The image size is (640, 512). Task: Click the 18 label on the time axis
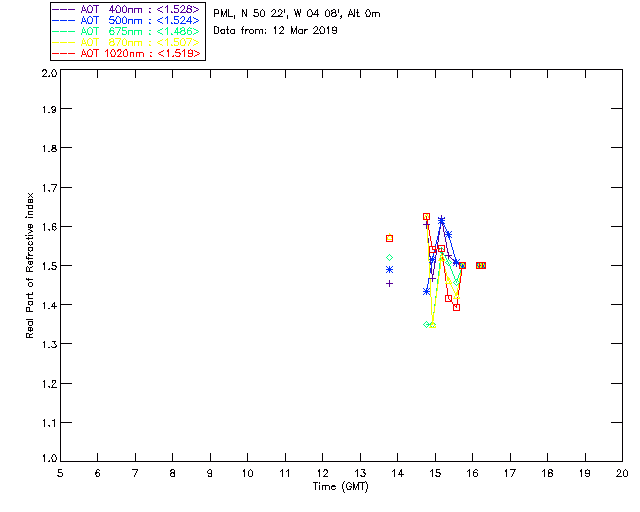[x=547, y=473]
